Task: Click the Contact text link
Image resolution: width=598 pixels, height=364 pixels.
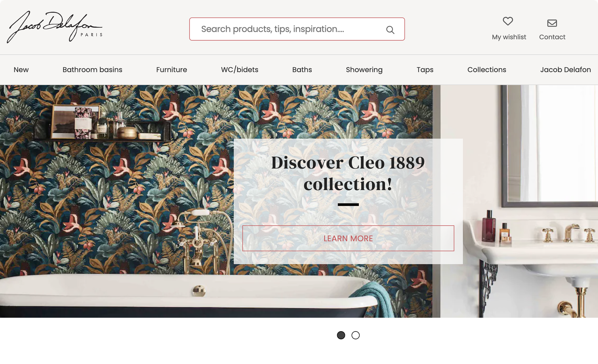Action: click(552, 37)
